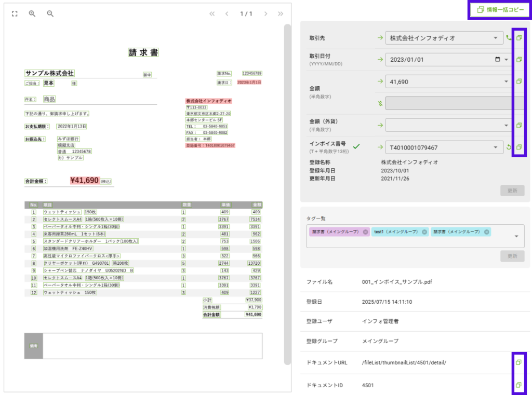Expand the 金額 dropdown showing 41,690
The width and height of the screenshot is (532, 395).
point(506,81)
